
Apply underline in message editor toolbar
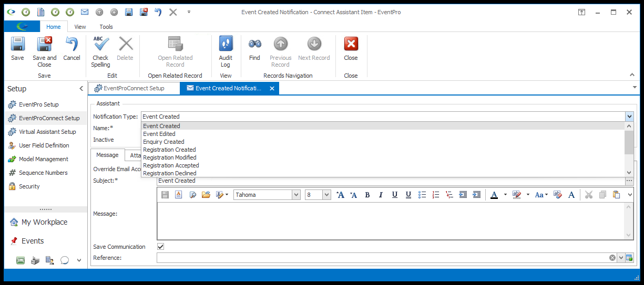point(394,195)
